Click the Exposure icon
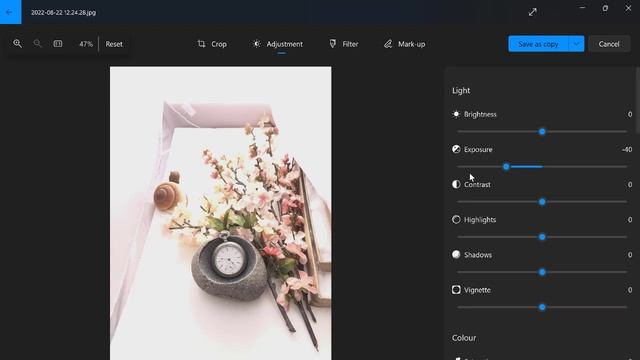The width and height of the screenshot is (640, 360). click(x=456, y=149)
